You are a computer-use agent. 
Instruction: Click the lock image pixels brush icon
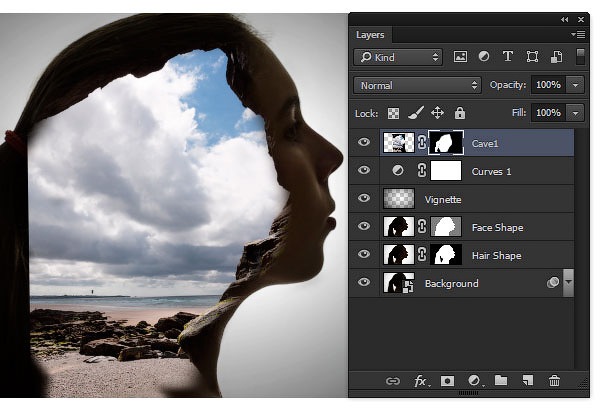pos(416,113)
